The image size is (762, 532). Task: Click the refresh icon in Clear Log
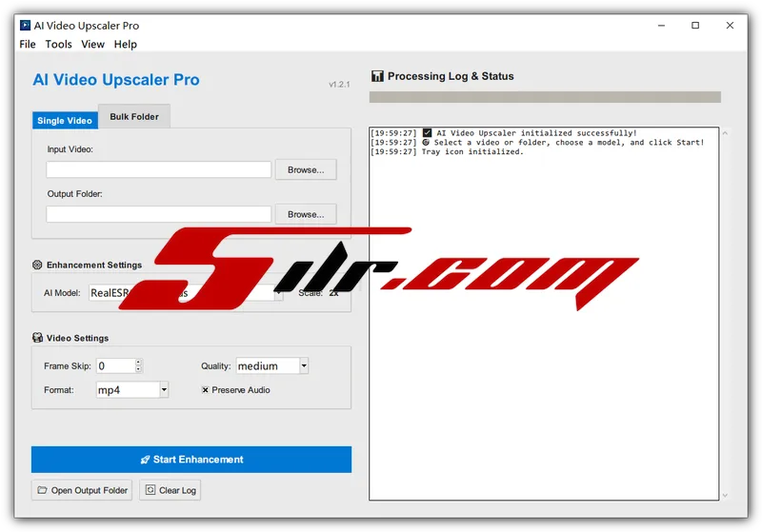150,490
